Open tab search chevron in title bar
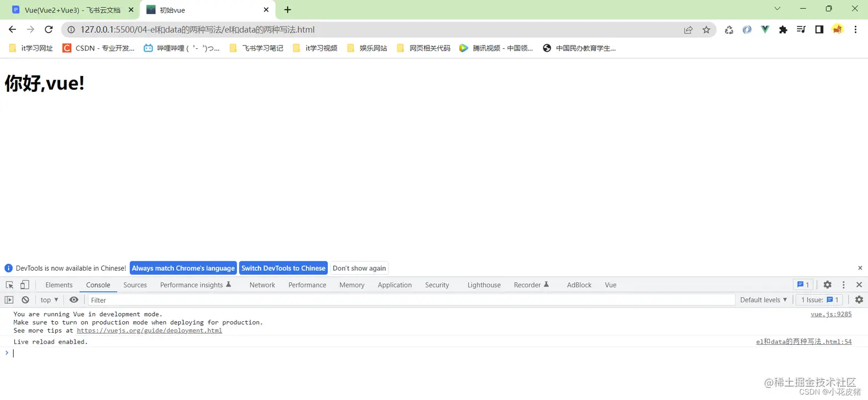This screenshot has height=400, width=868. tap(777, 9)
